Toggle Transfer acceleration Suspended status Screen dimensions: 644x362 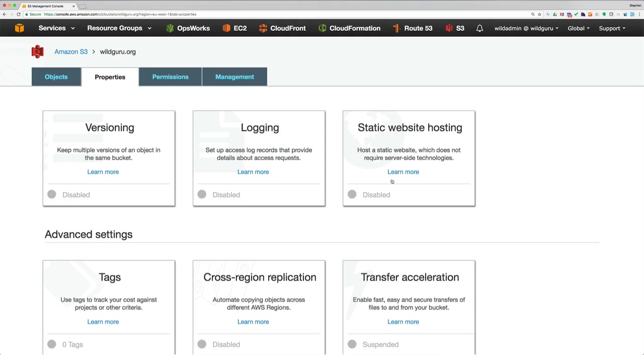[x=373, y=344]
